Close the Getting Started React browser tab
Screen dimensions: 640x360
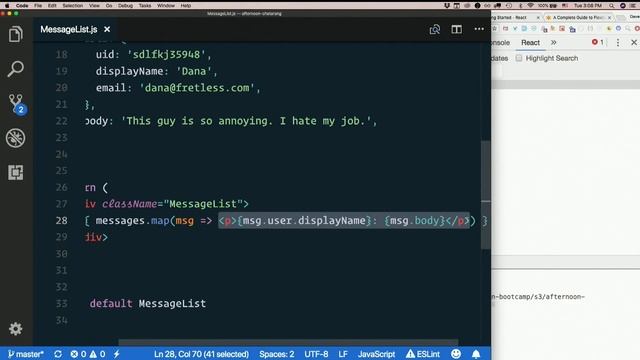coord(538,18)
